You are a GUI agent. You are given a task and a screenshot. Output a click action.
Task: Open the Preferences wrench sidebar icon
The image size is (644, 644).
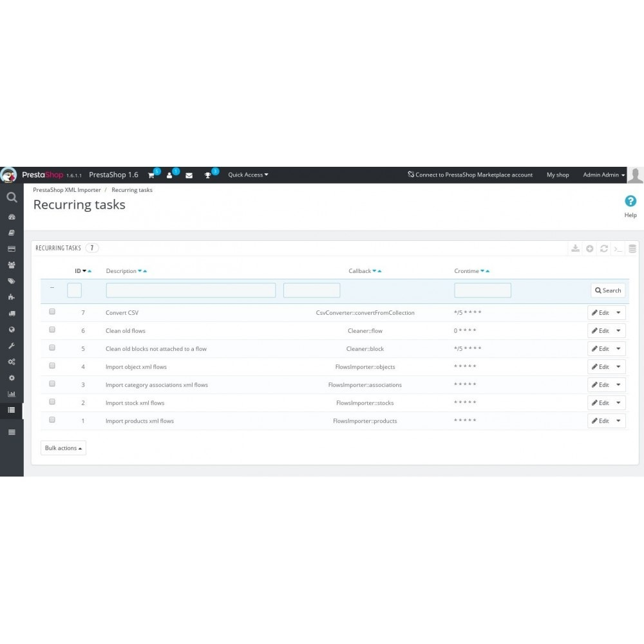tap(12, 345)
